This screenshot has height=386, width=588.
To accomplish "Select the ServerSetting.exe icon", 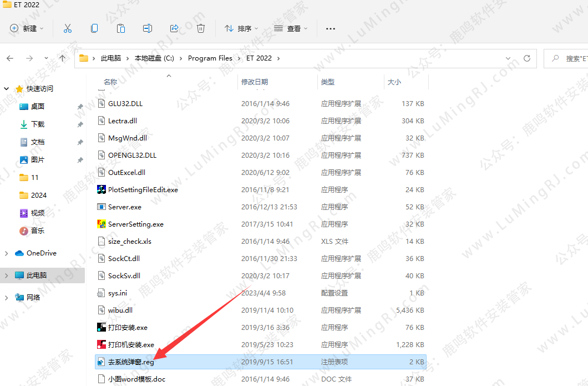I will pos(102,224).
